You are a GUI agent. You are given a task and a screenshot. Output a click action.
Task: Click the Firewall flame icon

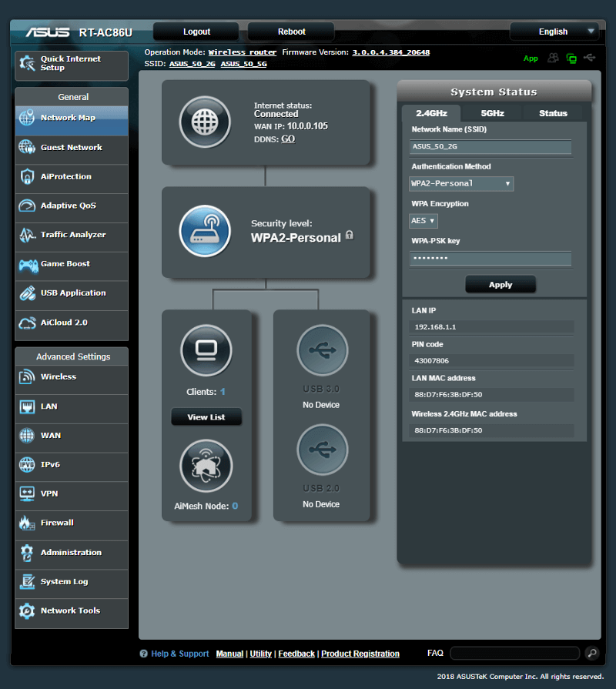click(27, 523)
